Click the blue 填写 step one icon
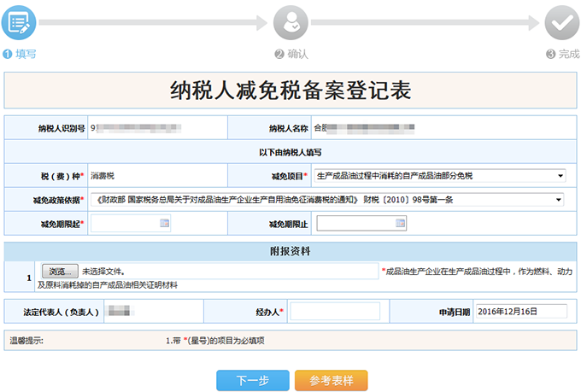581x392 pixels. tap(19, 22)
